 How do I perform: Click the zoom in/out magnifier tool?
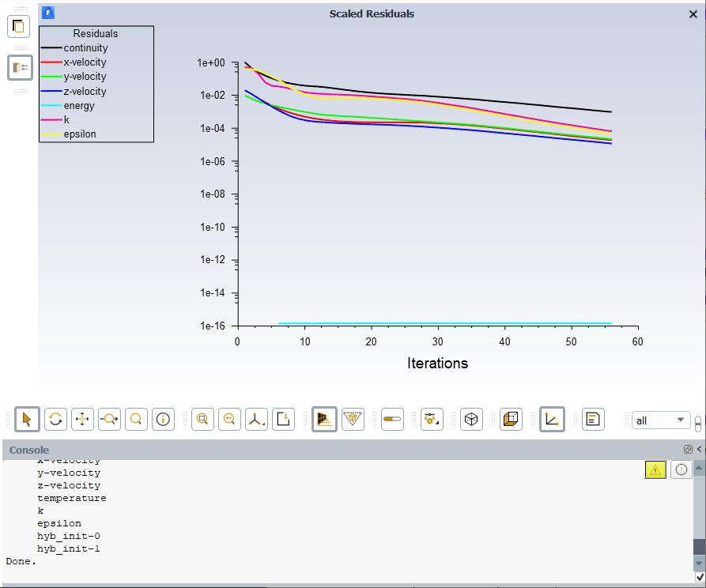coord(109,420)
